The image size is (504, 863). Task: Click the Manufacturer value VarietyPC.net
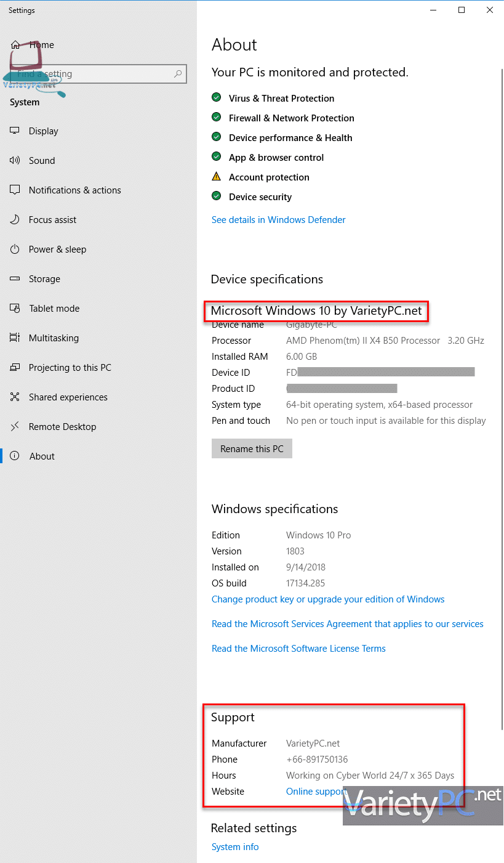point(313,743)
